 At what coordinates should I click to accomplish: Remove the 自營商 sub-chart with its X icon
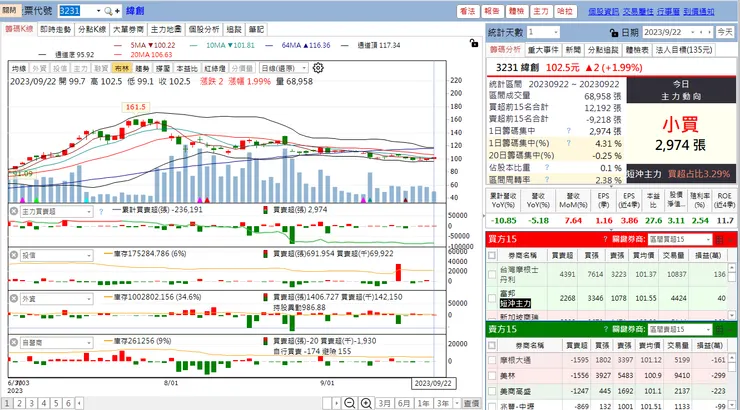click(x=14, y=343)
